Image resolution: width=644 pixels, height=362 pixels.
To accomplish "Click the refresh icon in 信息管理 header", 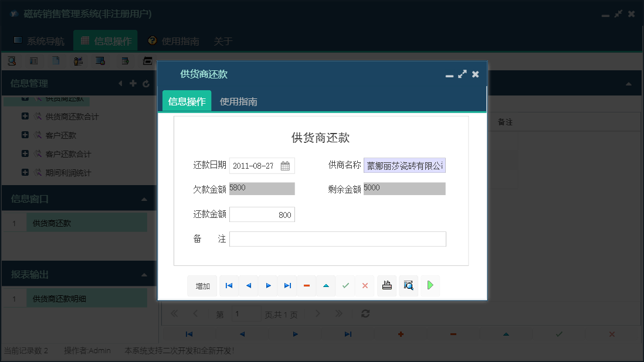I will tap(146, 83).
